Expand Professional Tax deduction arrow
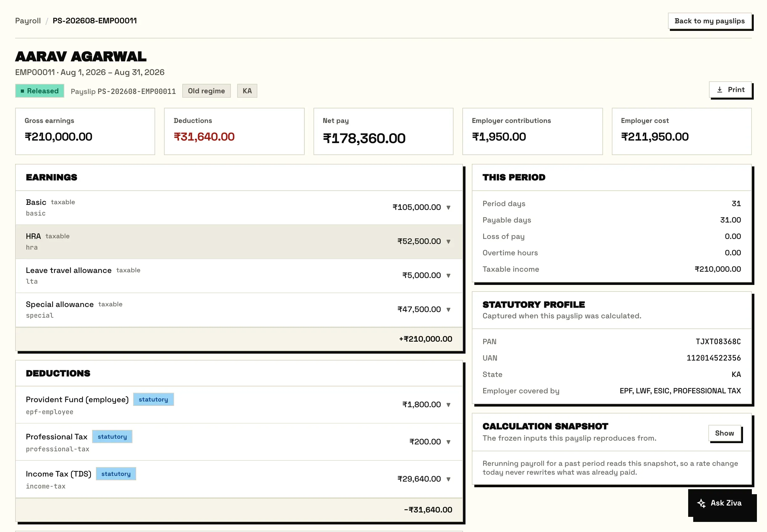This screenshot has width=767, height=532. [x=448, y=442]
